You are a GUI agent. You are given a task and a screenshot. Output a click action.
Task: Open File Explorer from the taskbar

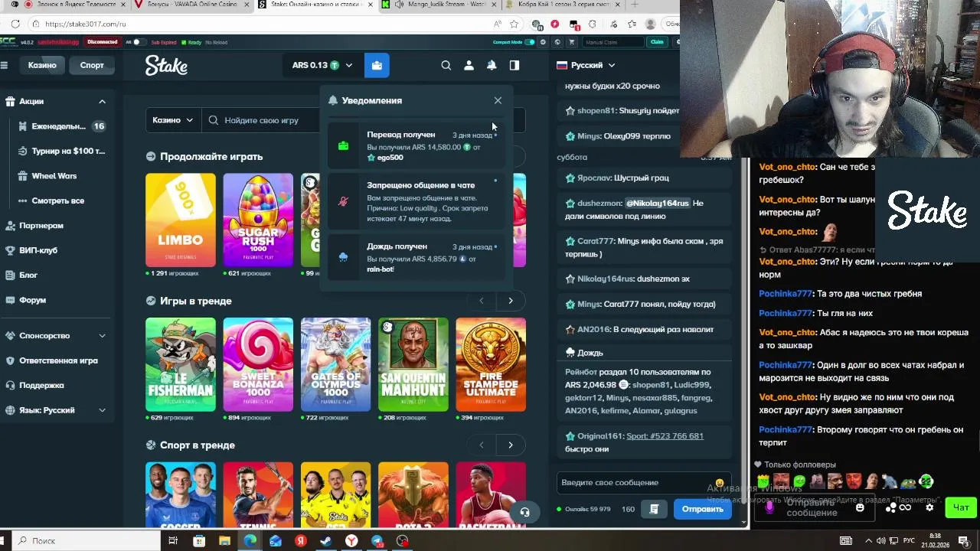(224, 541)
